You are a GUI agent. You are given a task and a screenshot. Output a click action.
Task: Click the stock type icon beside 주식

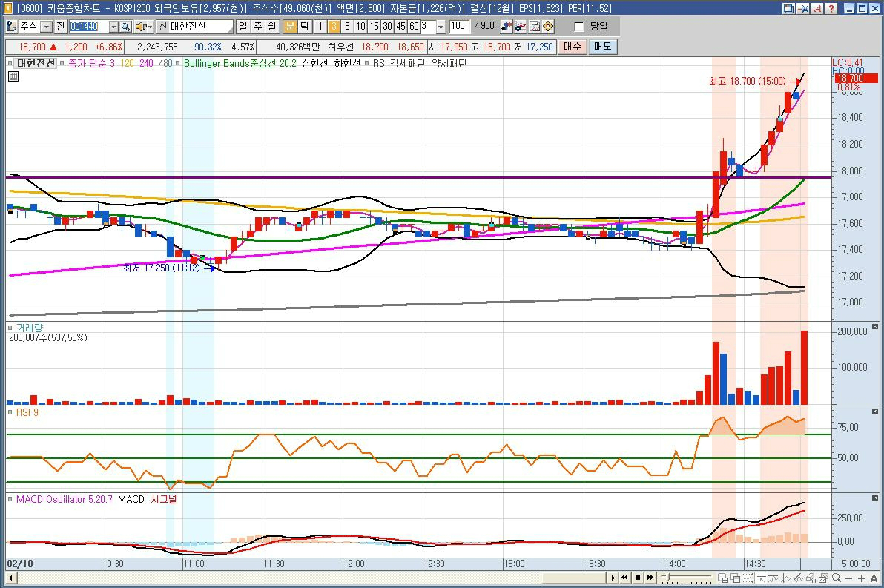tap(12, 27)
